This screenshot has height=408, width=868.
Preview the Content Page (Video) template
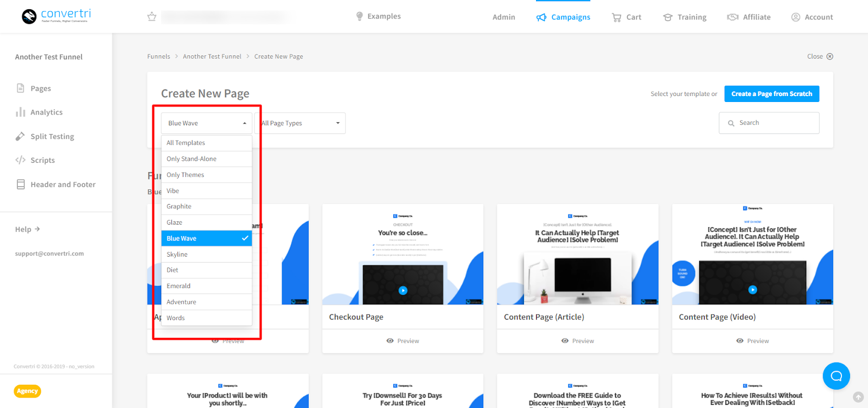tap(752, 341)
